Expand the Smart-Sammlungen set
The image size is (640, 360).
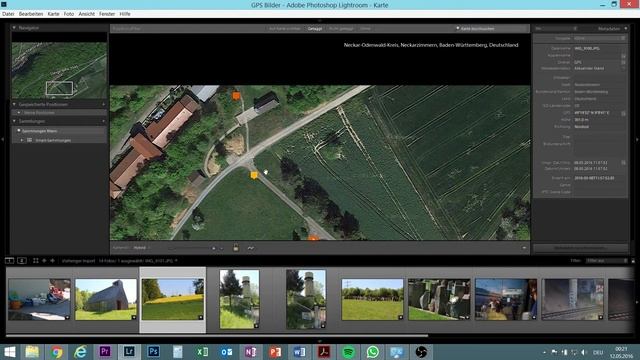tap(22, 140)
